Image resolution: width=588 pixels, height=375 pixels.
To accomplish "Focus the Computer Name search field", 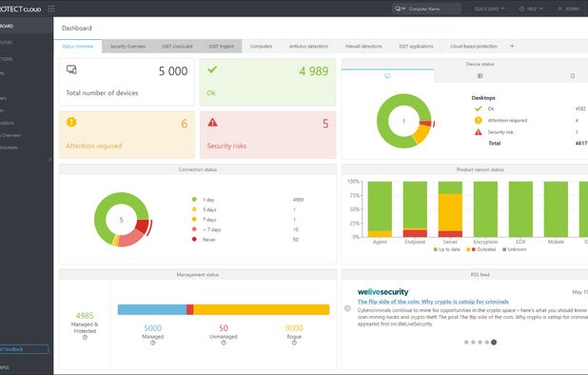I will [434, 9].
